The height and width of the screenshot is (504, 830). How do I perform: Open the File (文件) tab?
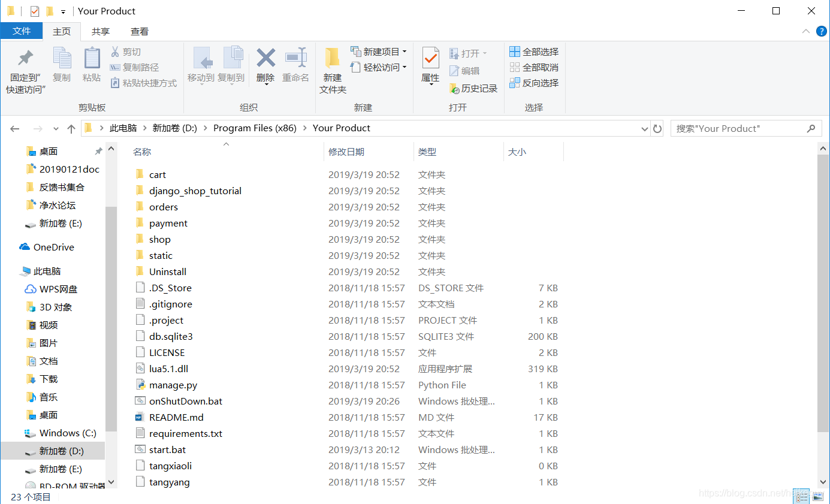(22, 31)
